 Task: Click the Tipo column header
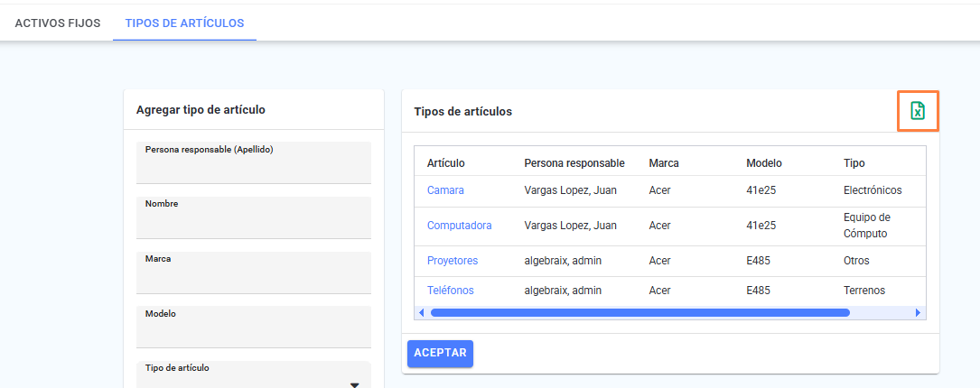pyautogui.click(x=854, y=163)
